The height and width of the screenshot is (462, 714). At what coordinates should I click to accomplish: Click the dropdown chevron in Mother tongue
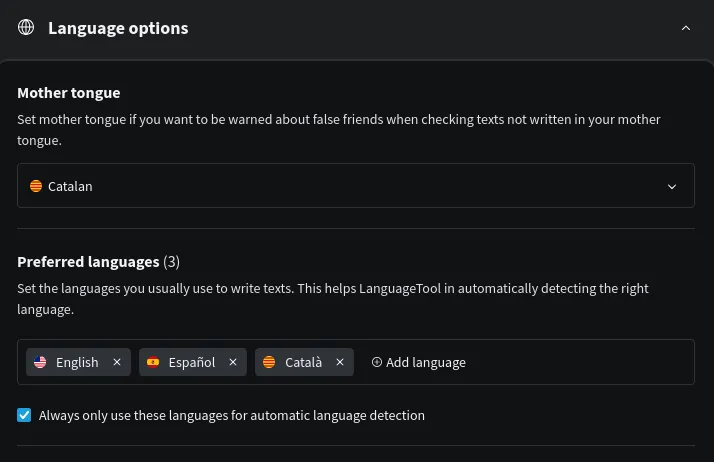click(672, 186)
